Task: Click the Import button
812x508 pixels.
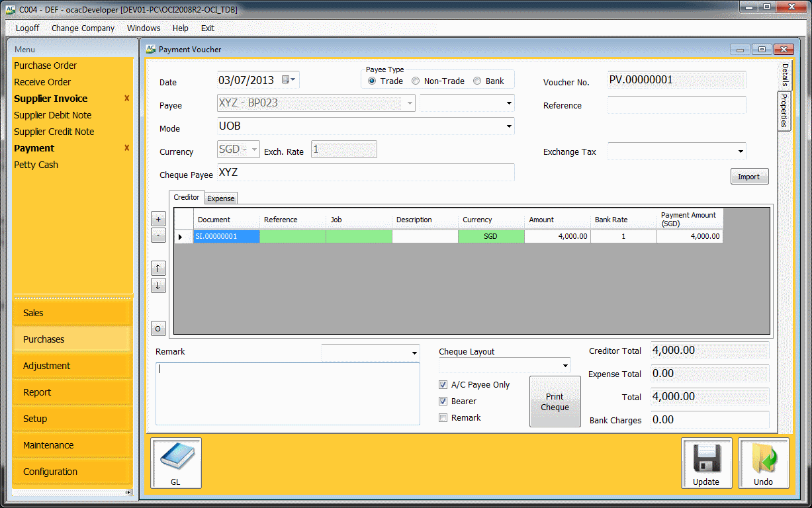Action: coord(749,177)
